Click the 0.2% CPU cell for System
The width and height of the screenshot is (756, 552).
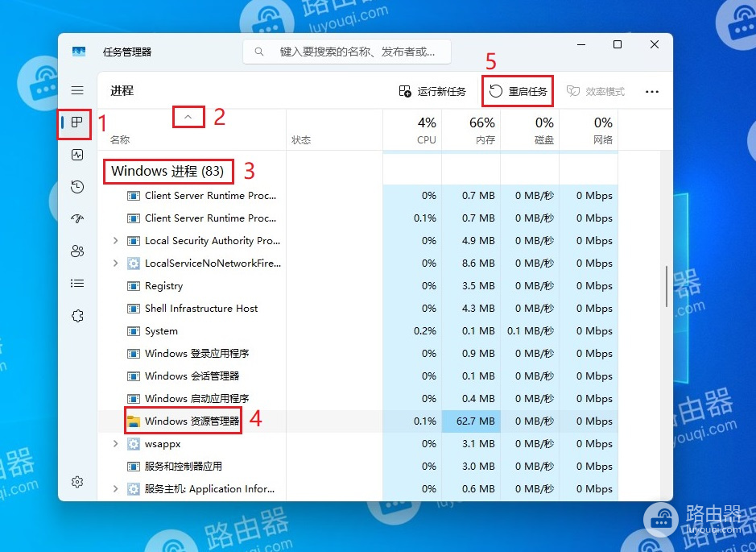pyautogui.click(x=412, y=331)
